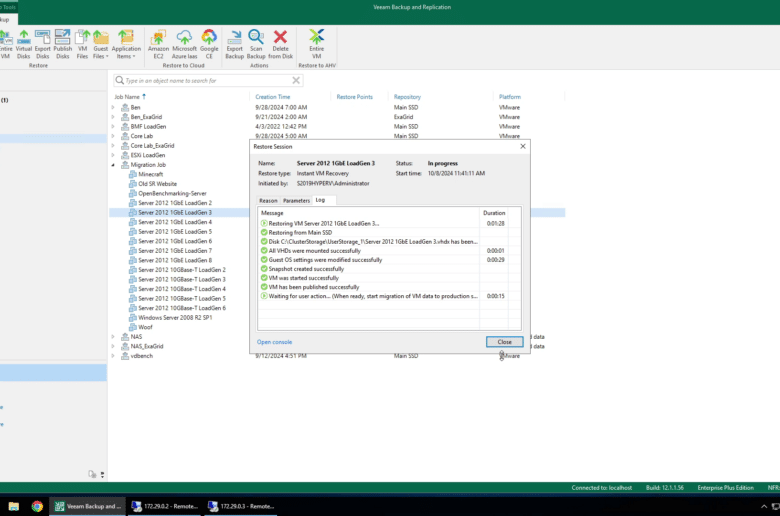
Task: Open the VM Files restore option
Action: tap(83, 44)
